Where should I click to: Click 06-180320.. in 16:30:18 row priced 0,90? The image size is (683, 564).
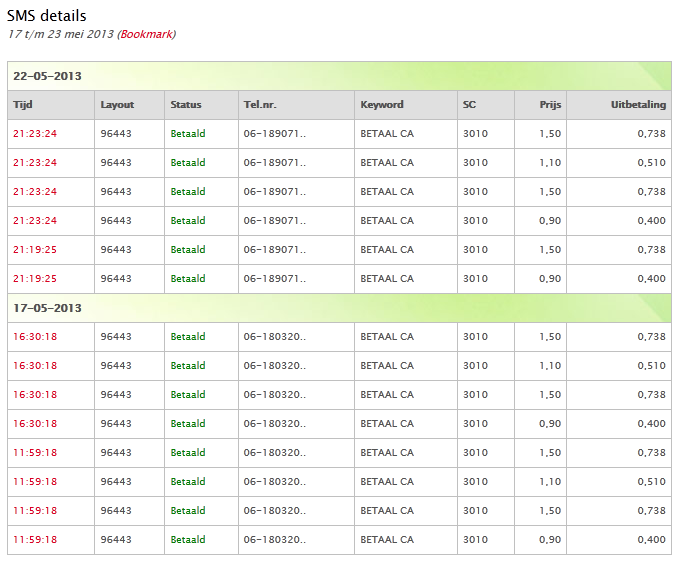pyautogui.click(x=275, y=423)
